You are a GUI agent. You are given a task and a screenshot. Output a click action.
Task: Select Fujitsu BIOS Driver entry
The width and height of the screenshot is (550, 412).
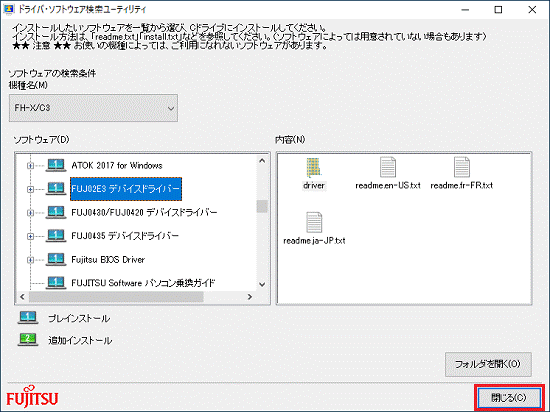[x=108, y=260]
